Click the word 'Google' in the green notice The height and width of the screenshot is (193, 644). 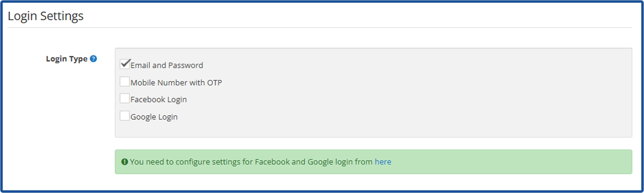pos(320,162)
